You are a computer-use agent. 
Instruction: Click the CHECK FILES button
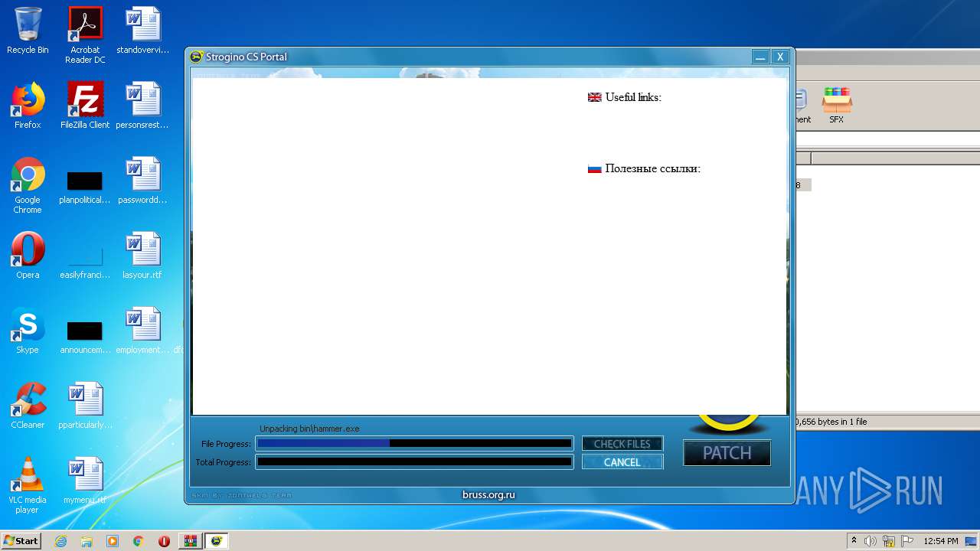pyautogui.click(x=622, y=444)
